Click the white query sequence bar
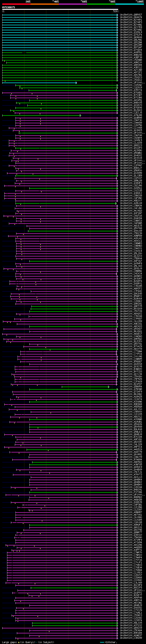Viewport: 146px width, 644px height. pyautogui.click(x=60, y=10)
